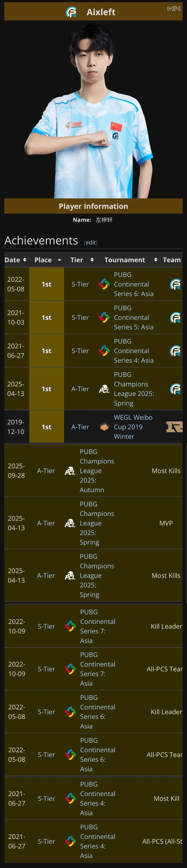
Task: Click S-Tier link in PCS 5: Asia row
Action: click(x=80, y=317)
